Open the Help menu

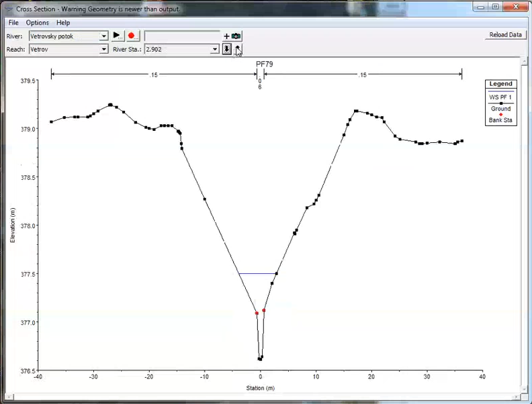click(x=62, y=23)
